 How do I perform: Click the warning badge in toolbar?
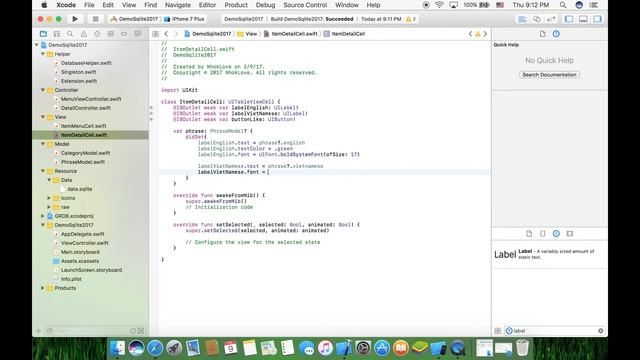pos(411,19)
